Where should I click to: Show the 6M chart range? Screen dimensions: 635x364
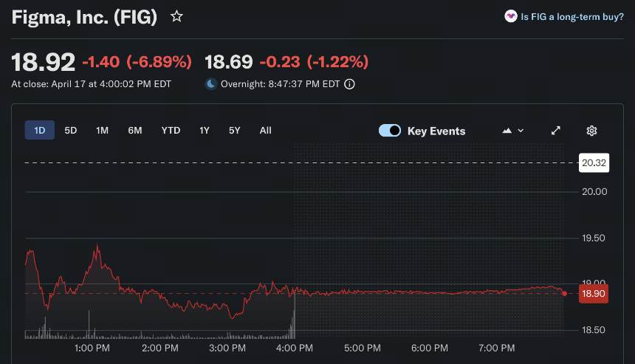point(135,131)
